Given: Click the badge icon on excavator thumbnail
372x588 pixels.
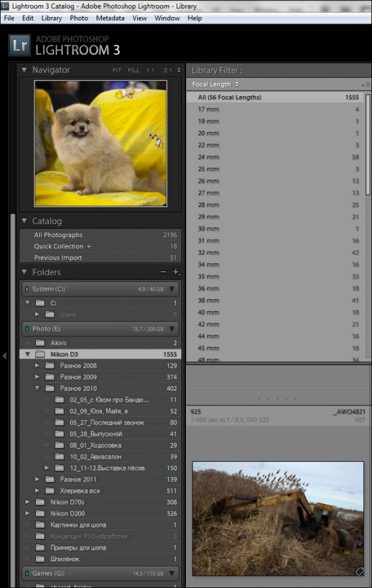Looking at the screenshot, I should (x=359, y=571).
